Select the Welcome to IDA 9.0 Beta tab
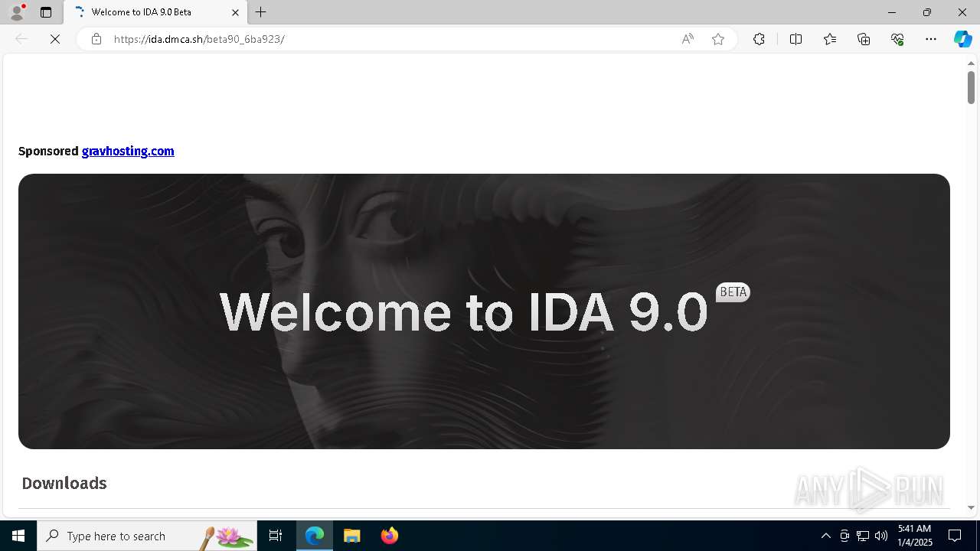Screen dimensions: 980x551 155,12
